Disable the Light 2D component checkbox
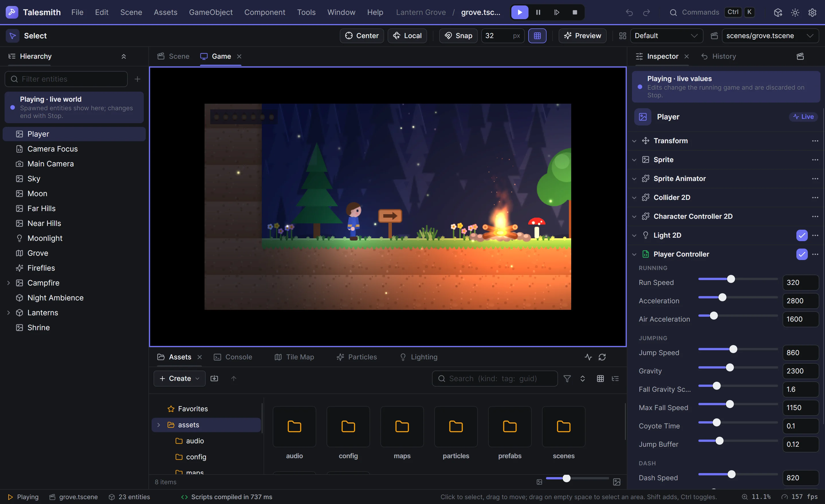Viewport: 825px width, 504px height. click(x=802, y=235)
